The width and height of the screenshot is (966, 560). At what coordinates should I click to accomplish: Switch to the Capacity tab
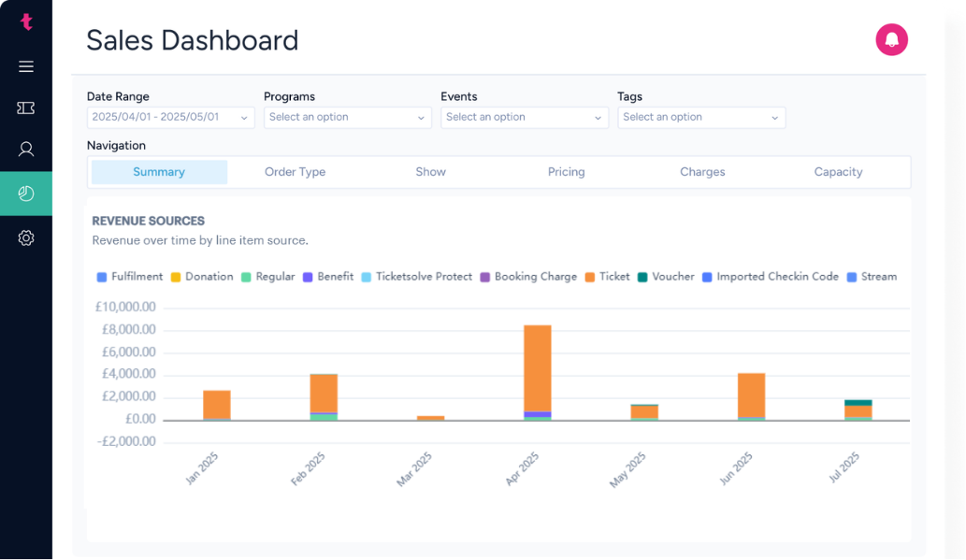tap(838, 172)
